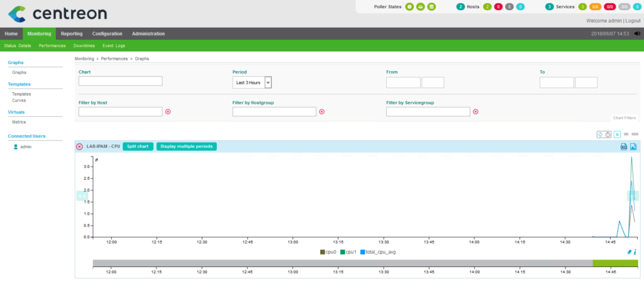Open the Home menu
The height and width of the screenshot is (289, 644).
click(x=11, y=34)
